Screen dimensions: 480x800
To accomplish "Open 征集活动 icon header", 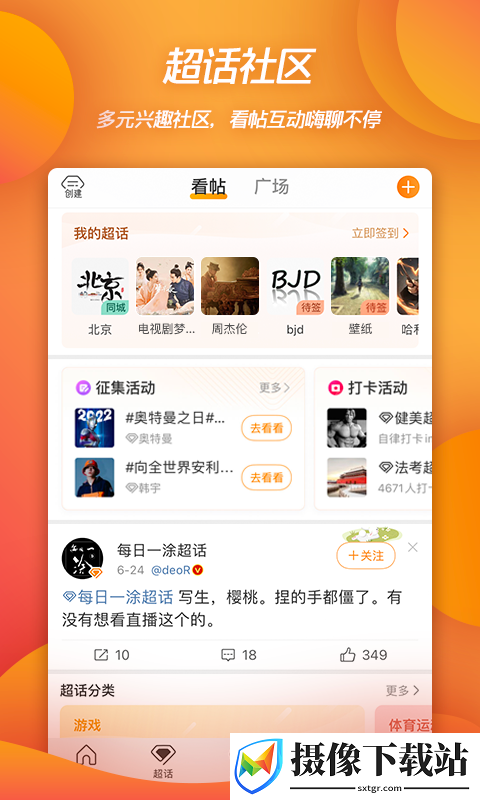I will coord(83,388).
